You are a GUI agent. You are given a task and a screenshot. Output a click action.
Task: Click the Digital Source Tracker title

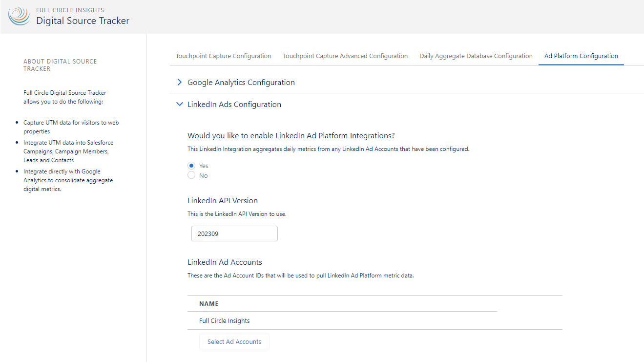83,21
